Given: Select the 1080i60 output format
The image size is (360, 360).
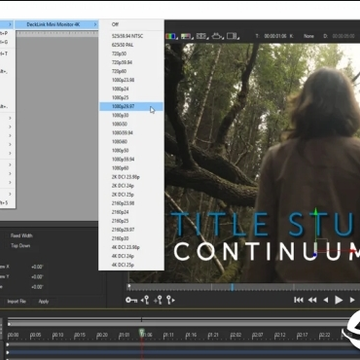Looking at the screenshot, I should coord(131,142).
